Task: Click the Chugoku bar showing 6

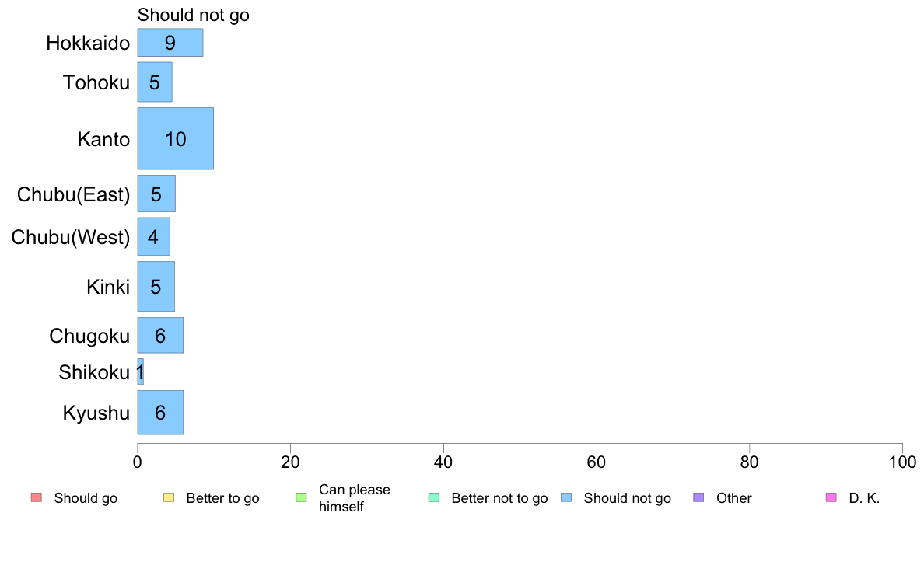Action: (x=160, y=335)
